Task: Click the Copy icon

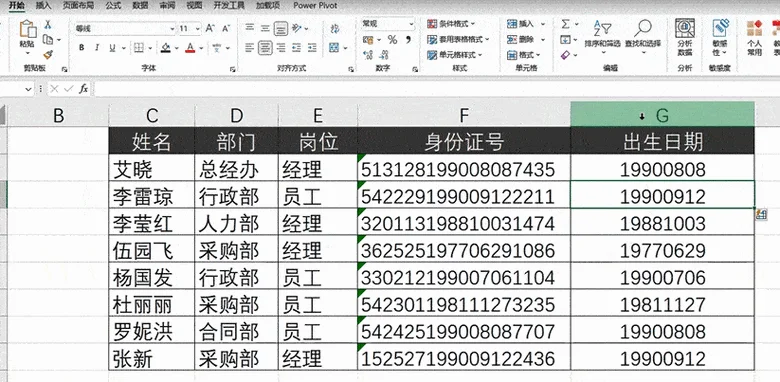Action: [x=48, y=39]
